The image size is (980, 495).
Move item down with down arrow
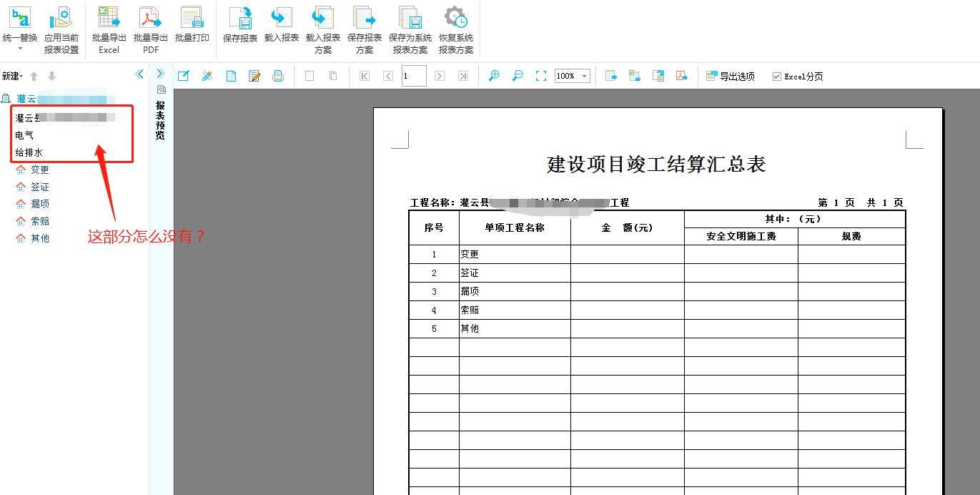click(51, 76)
